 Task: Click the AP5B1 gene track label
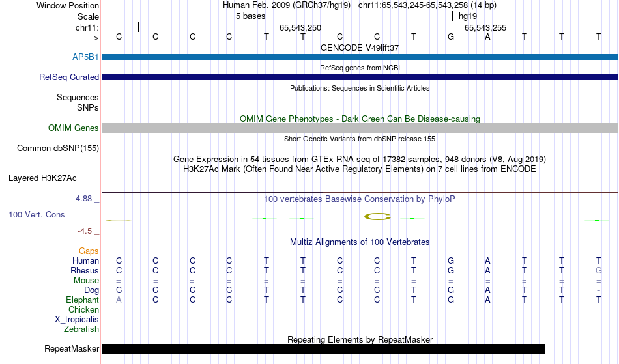[85, 57]
